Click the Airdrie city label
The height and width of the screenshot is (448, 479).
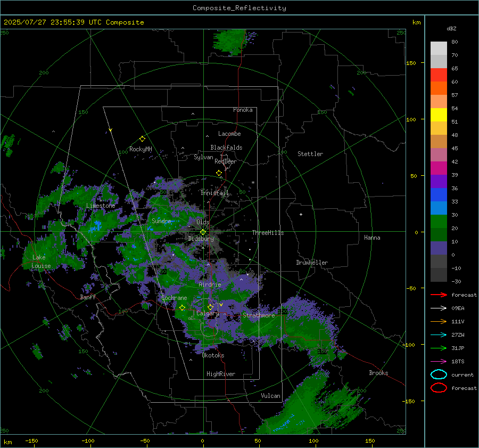click(x=210, y=284)
